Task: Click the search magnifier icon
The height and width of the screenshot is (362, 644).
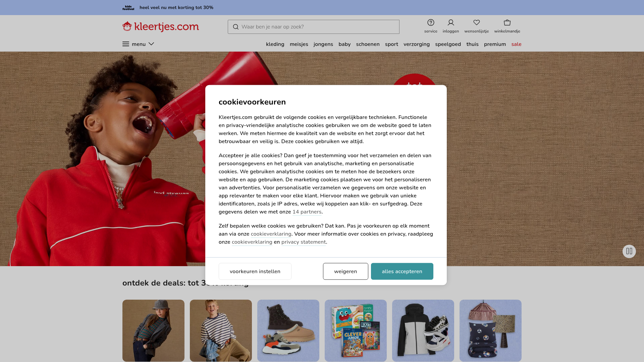Action: [236, 27]
